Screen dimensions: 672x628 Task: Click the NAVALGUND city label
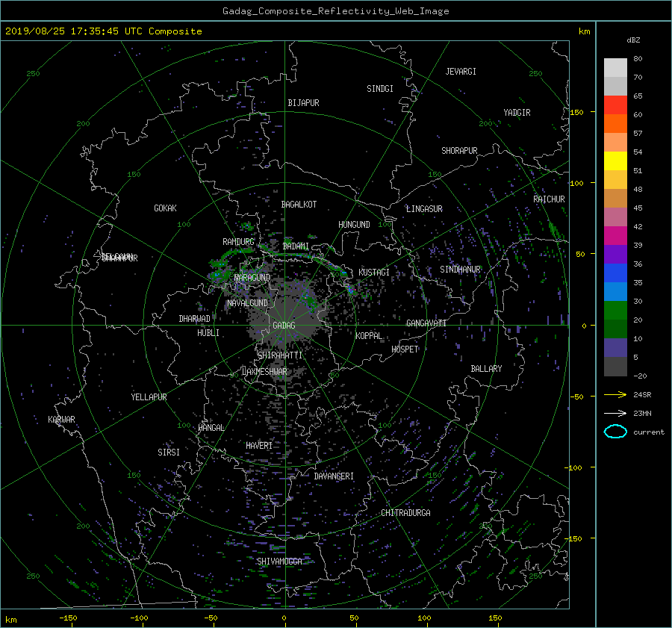[x=247, y=303]
